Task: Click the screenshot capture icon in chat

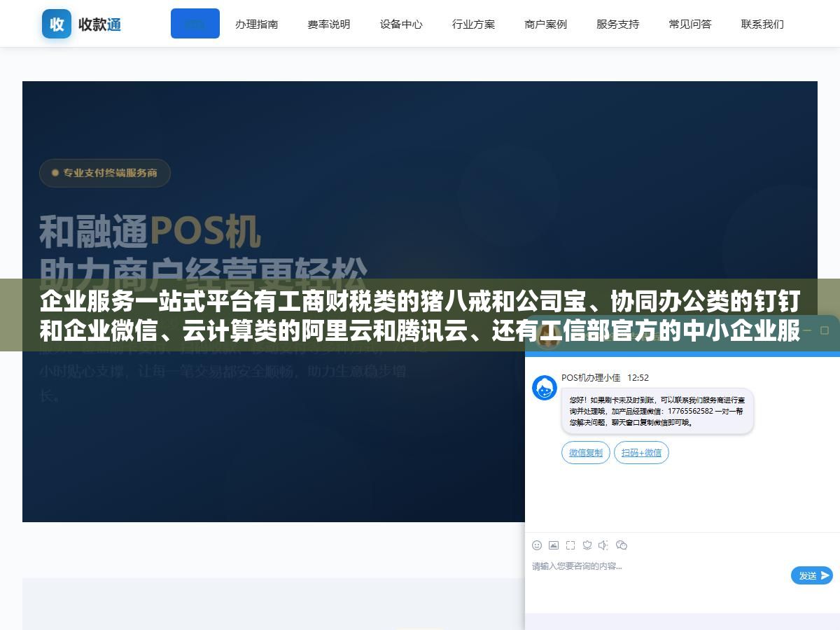Action: [570, 545]
